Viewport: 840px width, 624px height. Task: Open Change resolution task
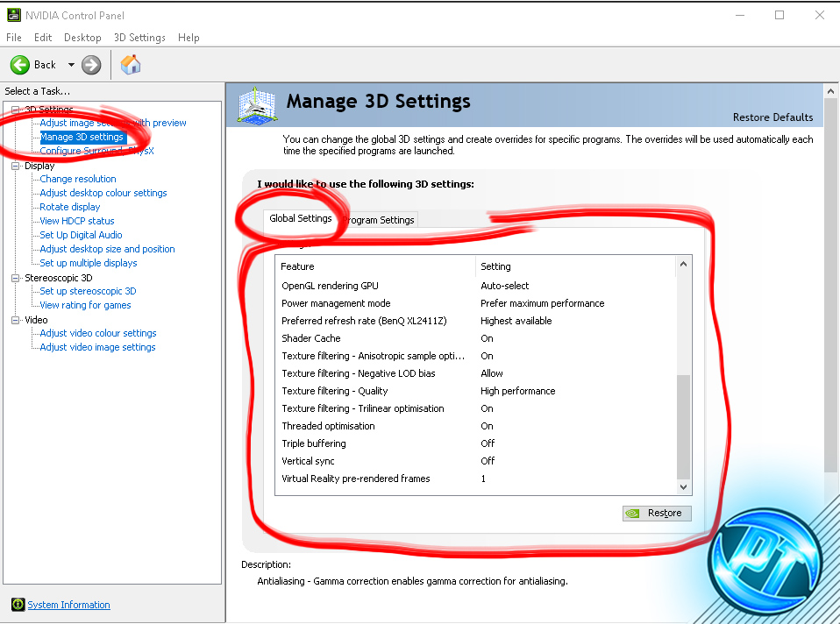[x=78, y=179]
